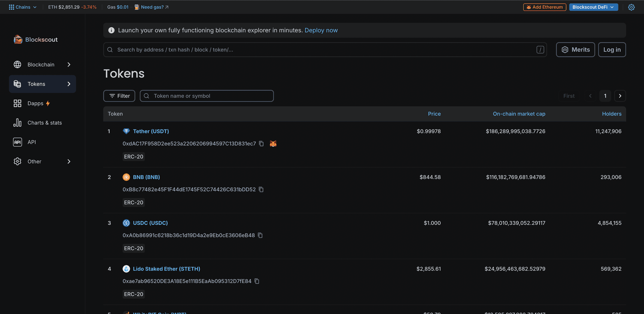644x314 pixels.
Task: Copy the USDC contract address
Action: [260, 235]
